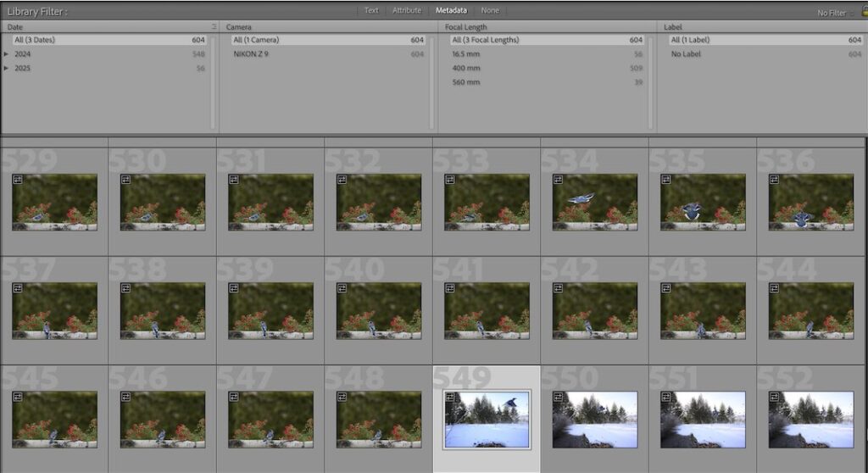Filter by NIKON Z 9 camera
This screenshot has width=868, height=473.
click(328, 53)
